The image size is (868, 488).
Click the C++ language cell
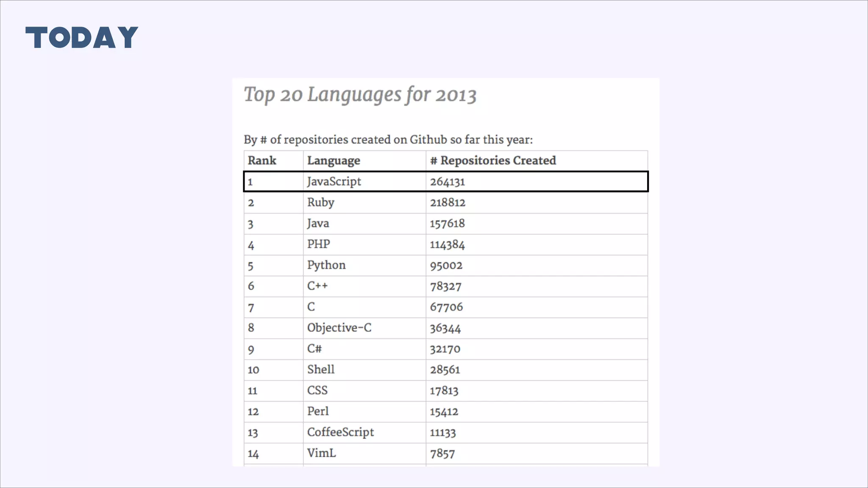coord(317,286)
